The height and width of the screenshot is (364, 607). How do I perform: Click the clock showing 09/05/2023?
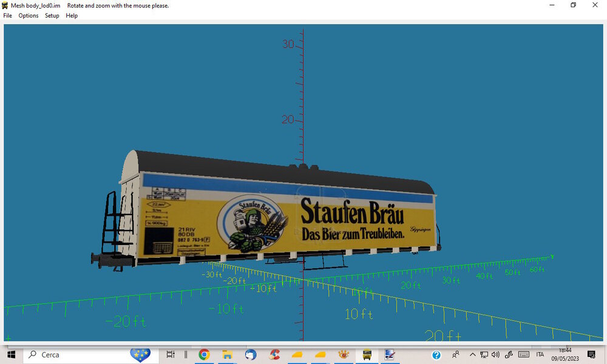click(x=565, y=355)
